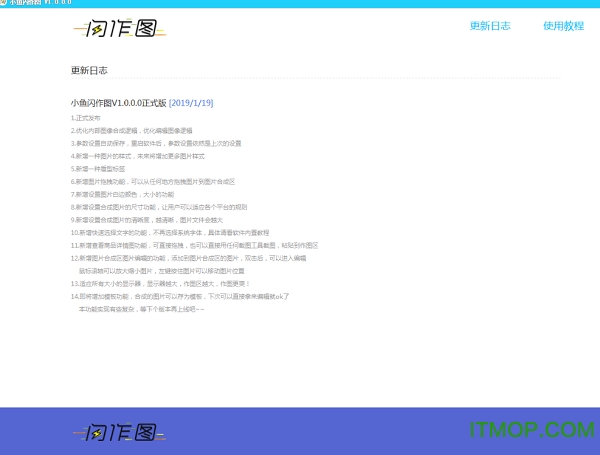Click changelog line numbered 3
This screenshot has width=600, height=455.
[156, 143]
